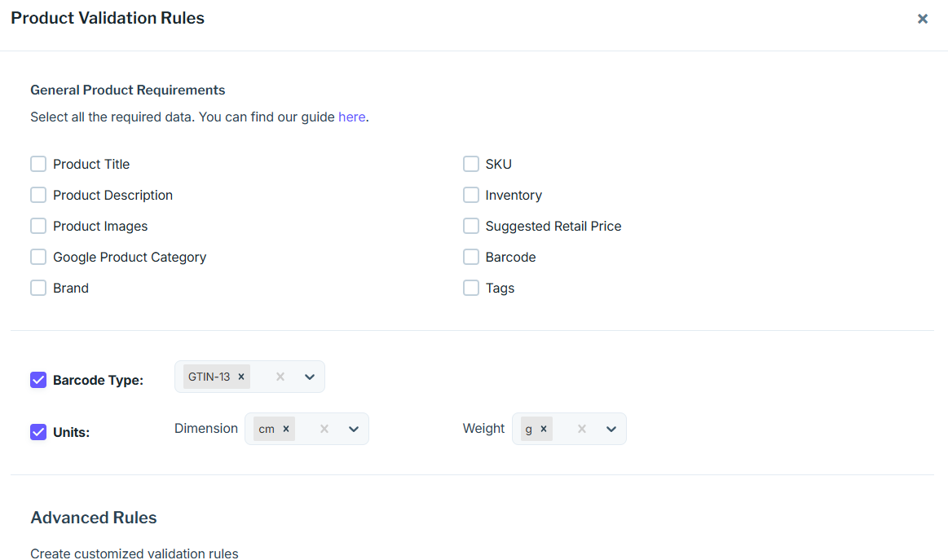Remove the GTIN-13 barcode type tag
Screen dimensions: 948x560
point(241,377)
